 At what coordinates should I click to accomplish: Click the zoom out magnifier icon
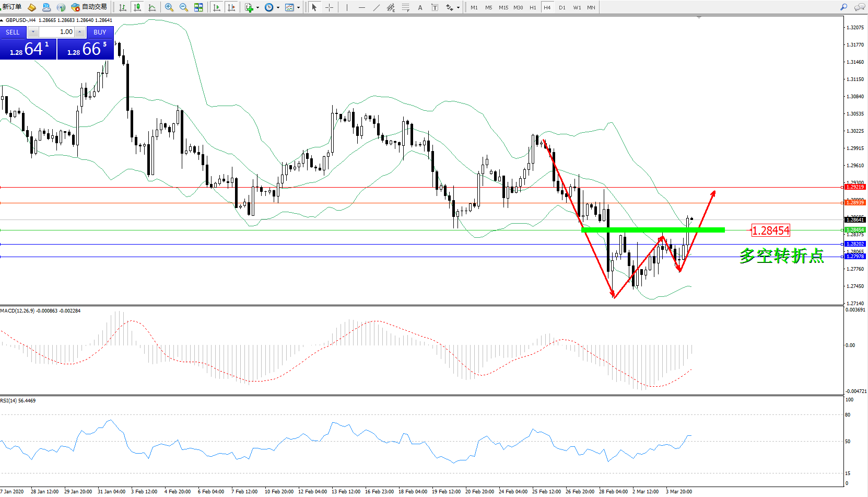pyautogui.click(x=184, y=7)
